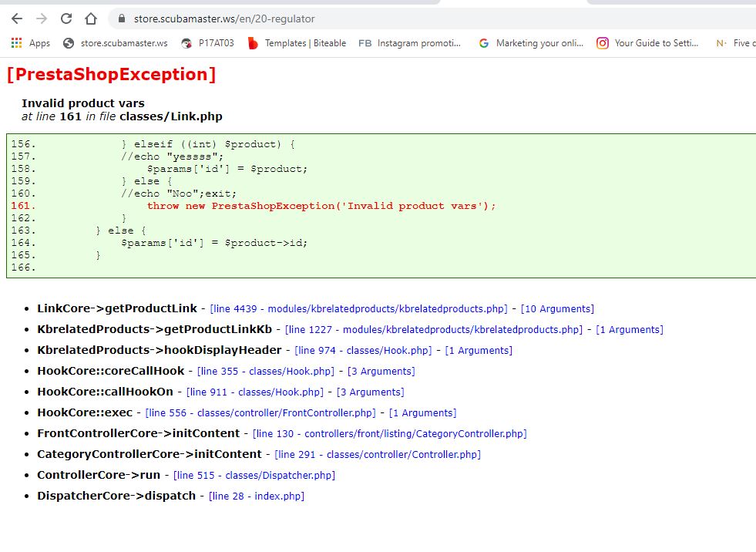Screen dimensions: 756x552
Task: Click 'classes/Link.php' file name text
Action: 171,116
